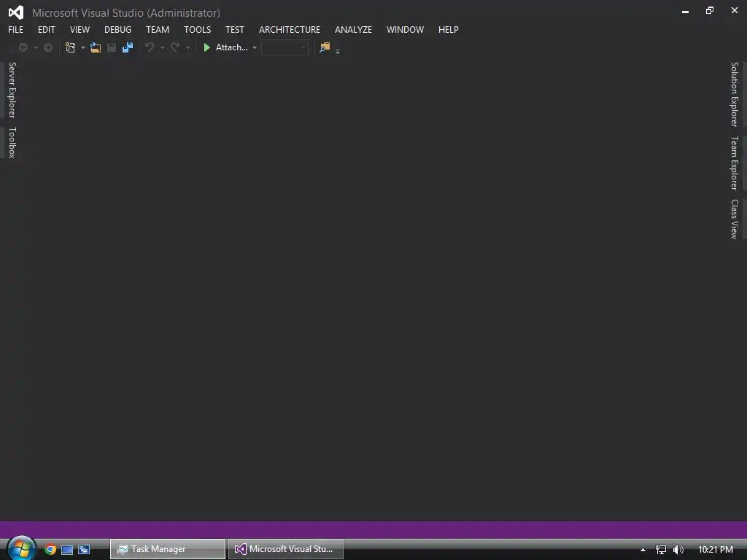Open the toolbar options overflow arrow
The image size is (747, 560).
(x=338, y=51)
